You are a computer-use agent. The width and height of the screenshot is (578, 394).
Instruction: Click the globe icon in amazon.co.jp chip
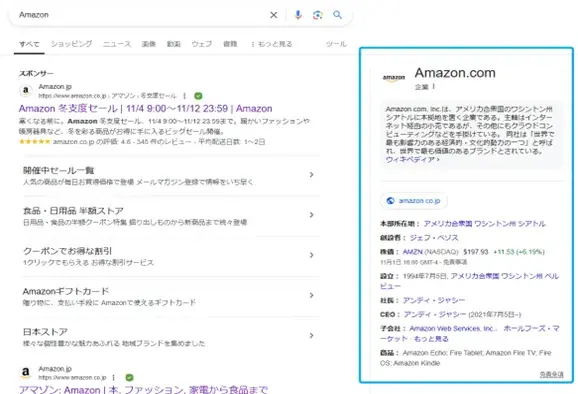390,201
